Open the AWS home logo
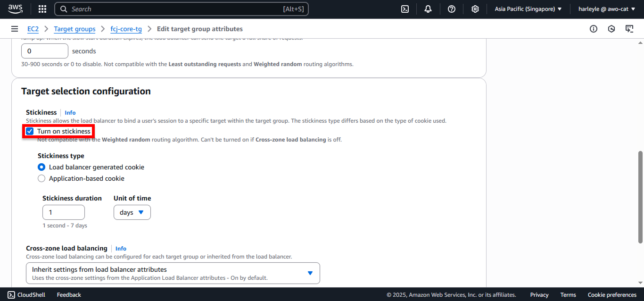644x301 pixels. click(x=16, y=9)
